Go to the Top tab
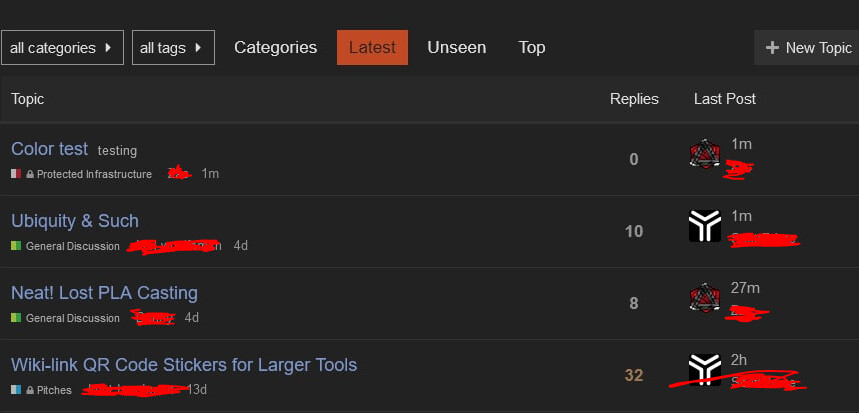The height and width of the screenshot is (413, 859). click(532, 47)
